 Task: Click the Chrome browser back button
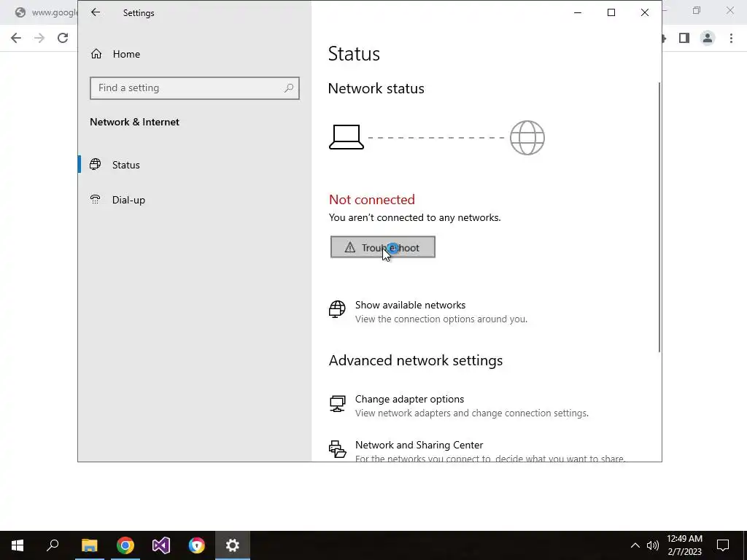(x=16, y=38)
